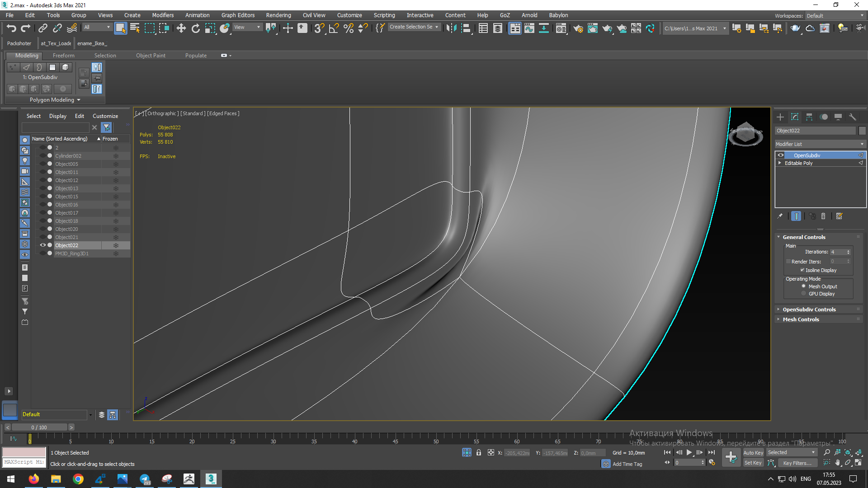
Task: Toggle the Angle Snap icon
Action: point(334,28)
